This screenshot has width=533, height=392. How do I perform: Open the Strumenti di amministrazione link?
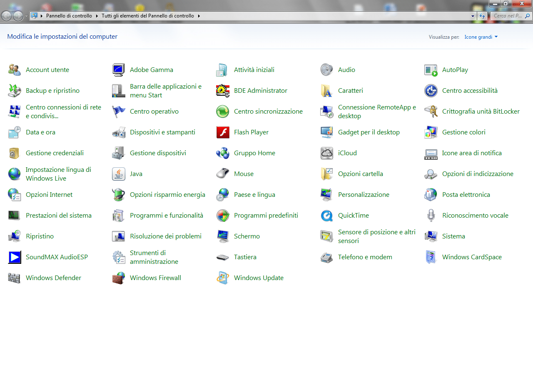click(x=154, y=257)
